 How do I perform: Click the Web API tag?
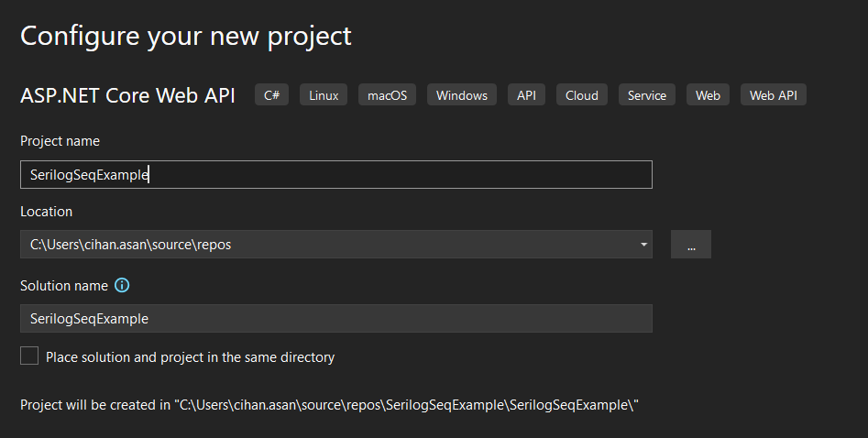[774, 95]
